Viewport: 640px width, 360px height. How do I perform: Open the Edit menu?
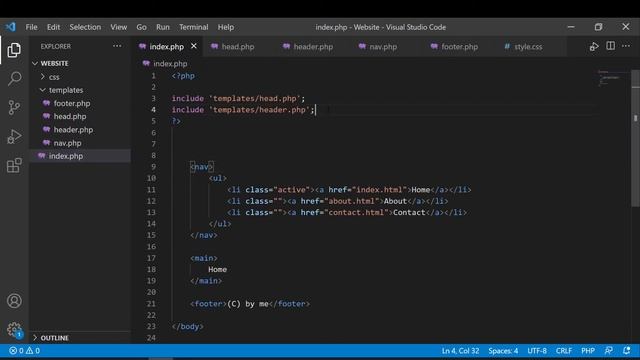point(53,27)
